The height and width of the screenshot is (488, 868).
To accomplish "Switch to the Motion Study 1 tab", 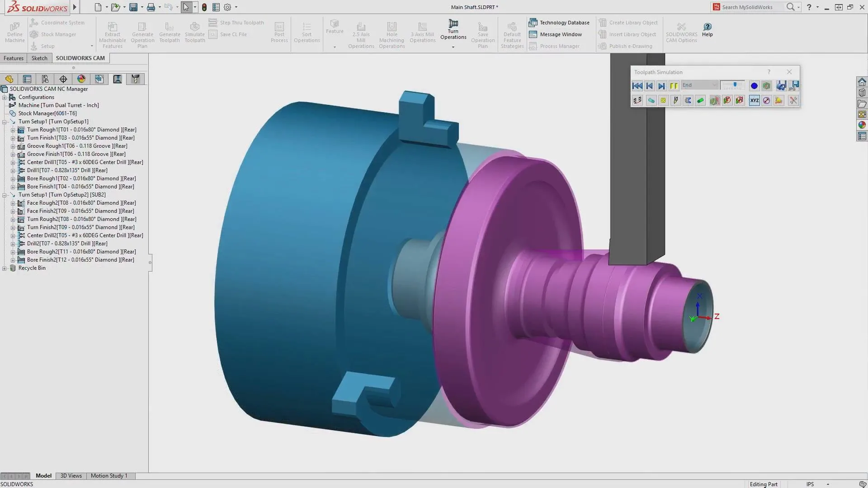I will pyautogui.click(x=108, y=475).
